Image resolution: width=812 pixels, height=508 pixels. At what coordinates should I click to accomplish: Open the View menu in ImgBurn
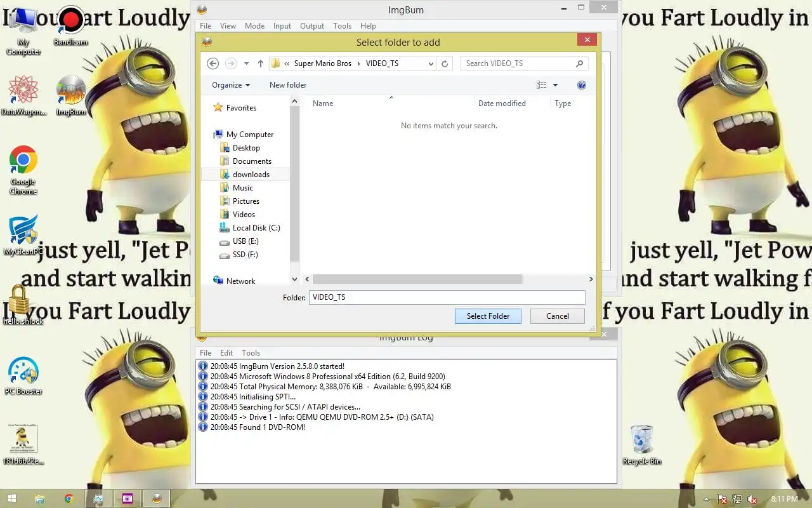click(x=228, y=26)
